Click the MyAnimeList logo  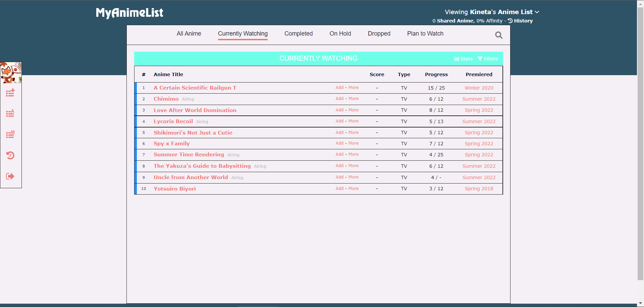point(129,13)
